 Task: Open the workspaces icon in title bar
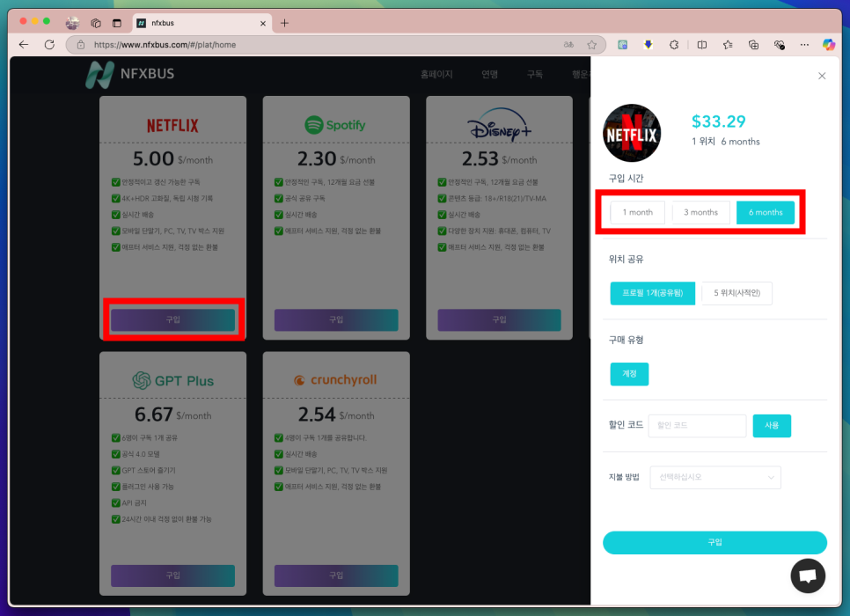click(96, 23)
